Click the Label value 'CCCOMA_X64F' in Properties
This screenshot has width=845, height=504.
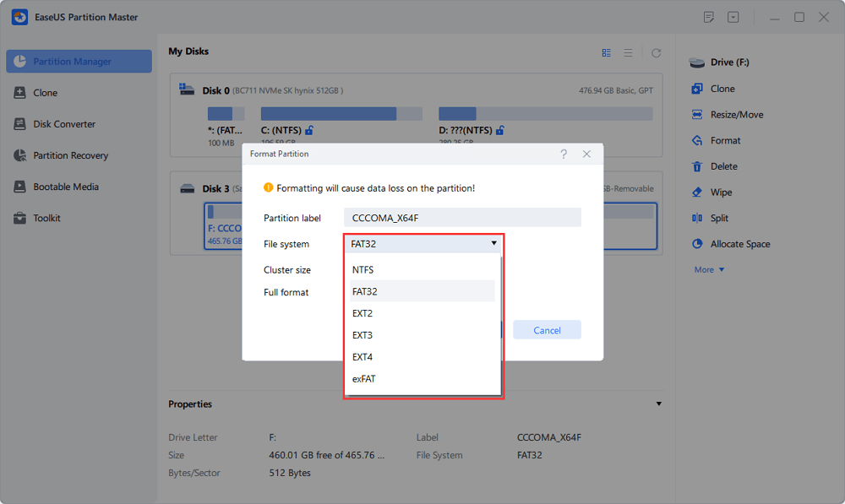point(549,437)
